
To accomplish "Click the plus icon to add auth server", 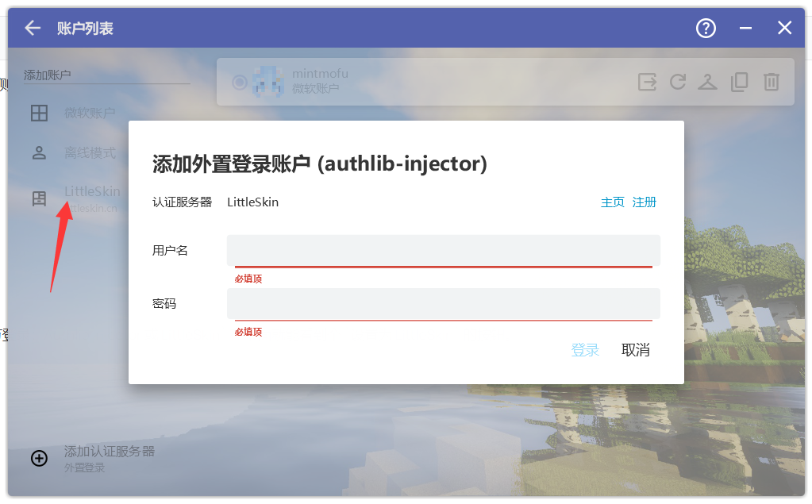I will tap(39, 458).
